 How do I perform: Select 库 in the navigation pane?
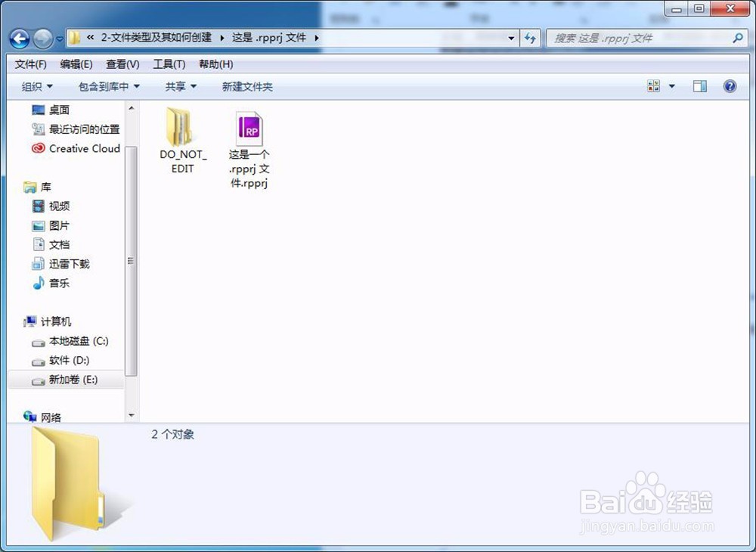[x=45, y=187]
